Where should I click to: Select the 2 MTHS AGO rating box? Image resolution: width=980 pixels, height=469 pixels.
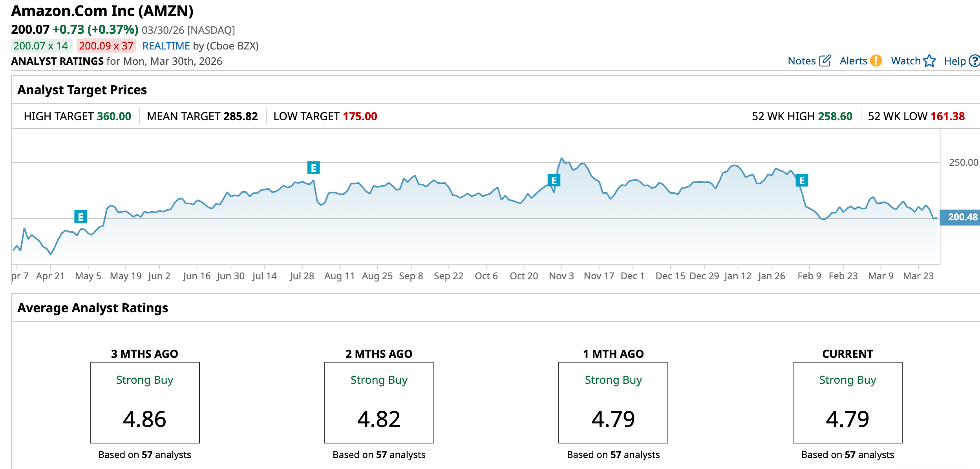pos(379,402)
